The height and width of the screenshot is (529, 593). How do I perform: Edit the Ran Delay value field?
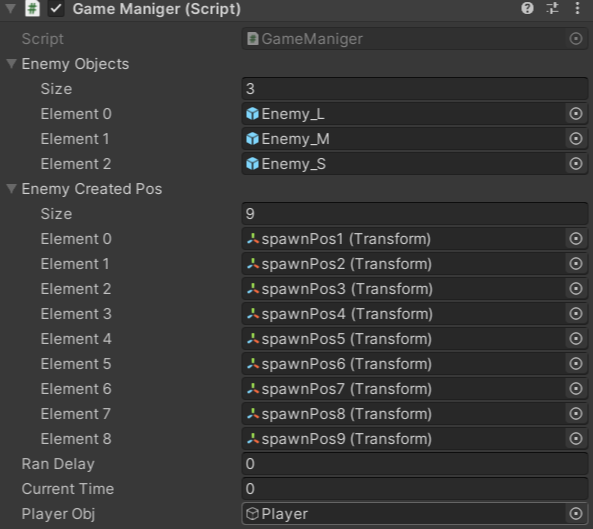(414, 464)
